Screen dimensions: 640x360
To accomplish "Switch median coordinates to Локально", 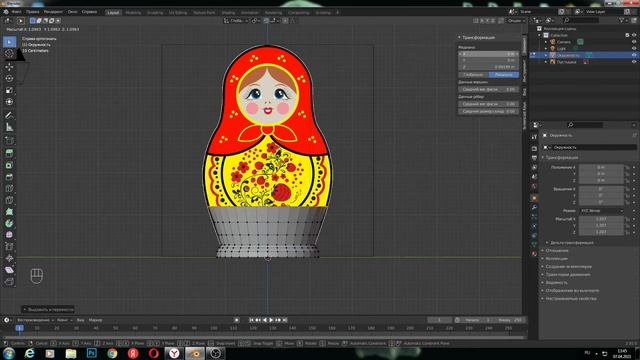I will click(x=504, y=75).
